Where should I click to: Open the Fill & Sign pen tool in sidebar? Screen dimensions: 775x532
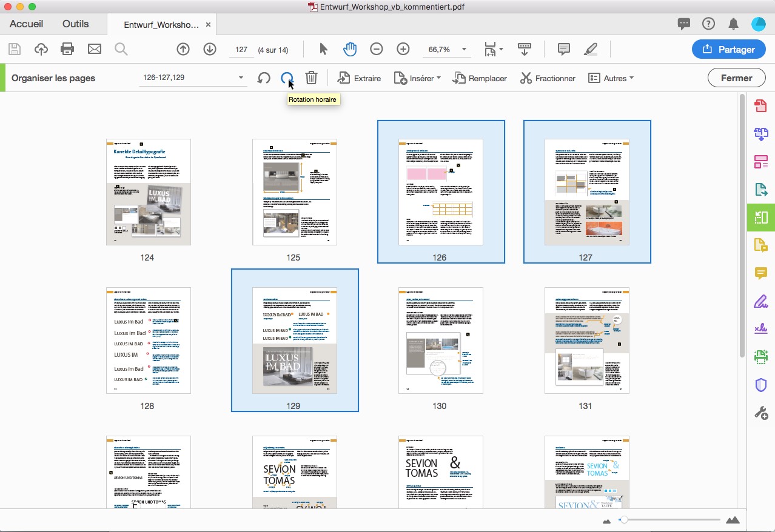click(760, 301)
